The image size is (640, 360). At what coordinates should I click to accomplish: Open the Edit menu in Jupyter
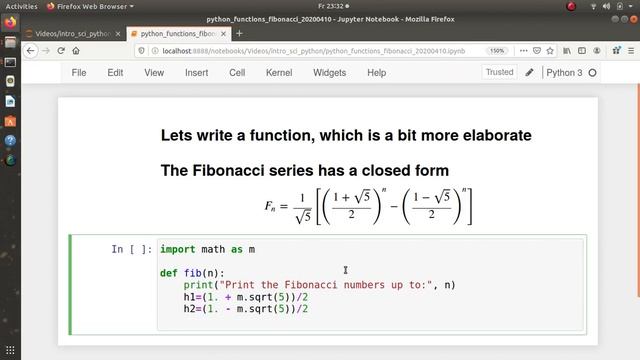115,73
